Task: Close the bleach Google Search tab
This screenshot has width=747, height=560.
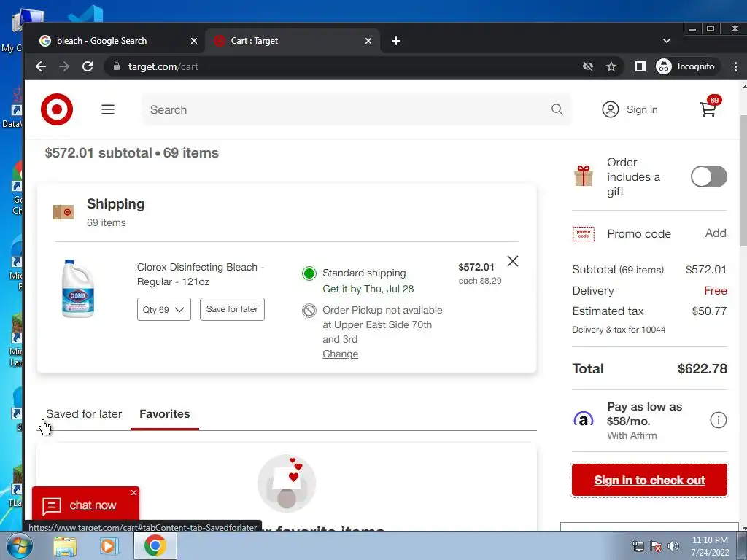Action: tap(194, 41)
